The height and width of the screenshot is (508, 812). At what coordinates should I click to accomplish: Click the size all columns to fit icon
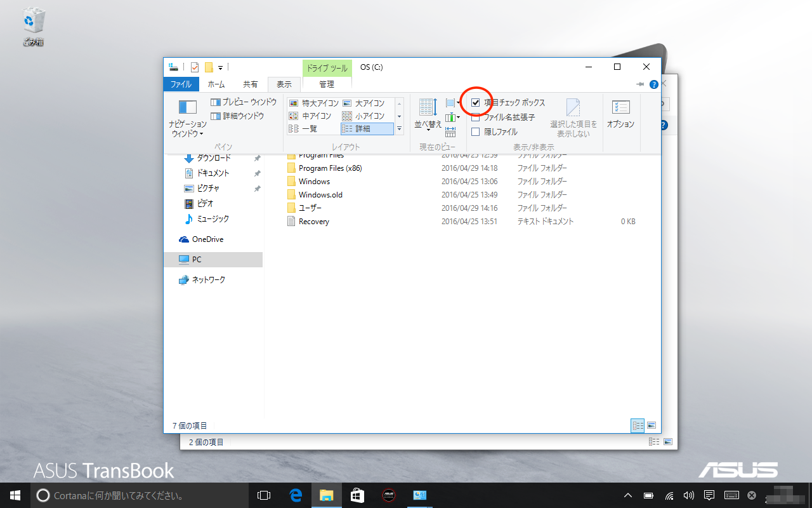[x=450, y=131]
